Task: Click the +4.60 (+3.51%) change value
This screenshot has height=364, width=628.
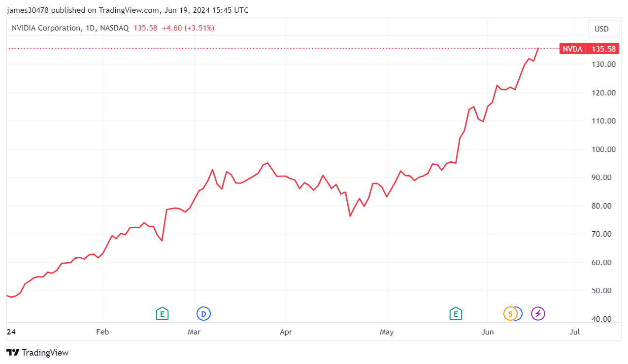Action: click(188, 28)
